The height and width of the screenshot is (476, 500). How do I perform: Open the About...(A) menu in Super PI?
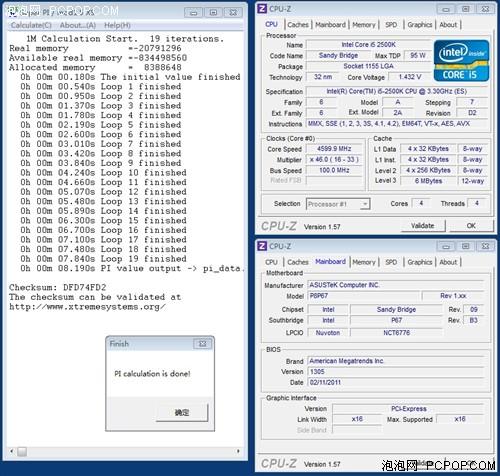(78, 25)
